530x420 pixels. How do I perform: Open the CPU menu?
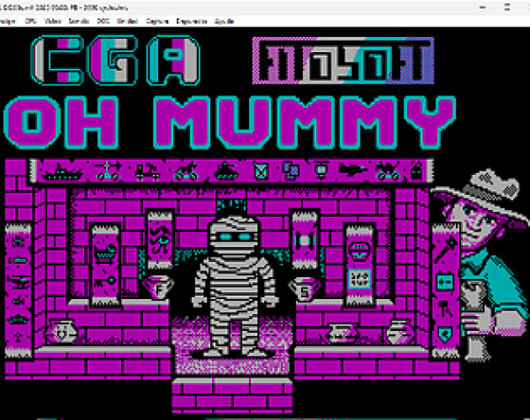click(x=31, y=21)
